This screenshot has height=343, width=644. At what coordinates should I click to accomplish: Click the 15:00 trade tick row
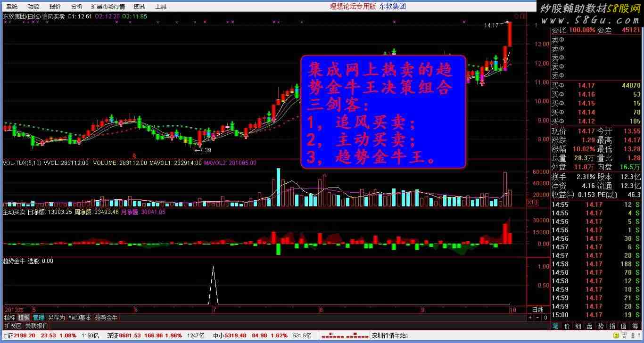coord(596,315)
